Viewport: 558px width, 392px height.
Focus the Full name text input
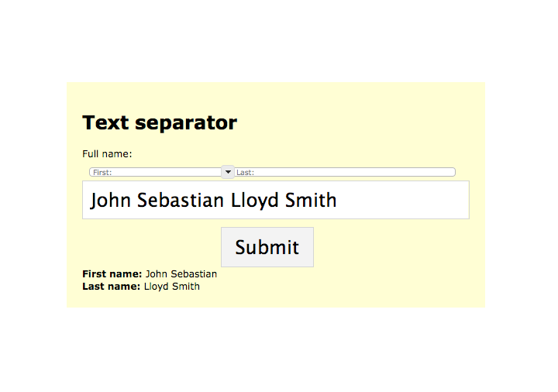tap(276, 200)
